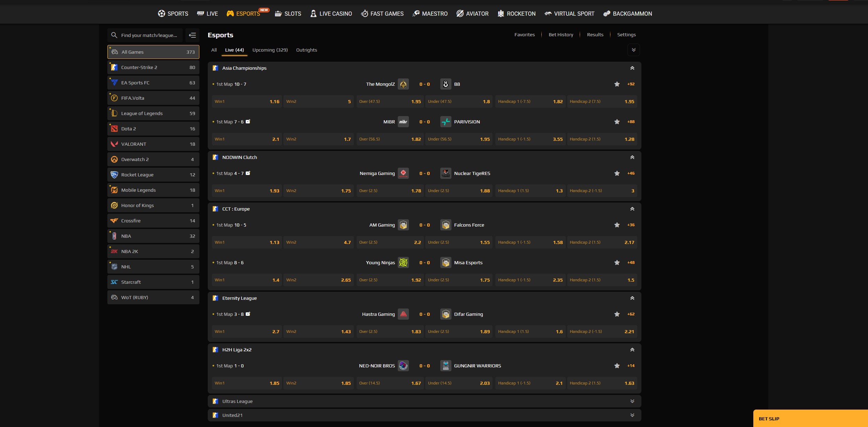Click The MongolZ team logo
Viewport: 868px width, 427px height.
[403, 84]
